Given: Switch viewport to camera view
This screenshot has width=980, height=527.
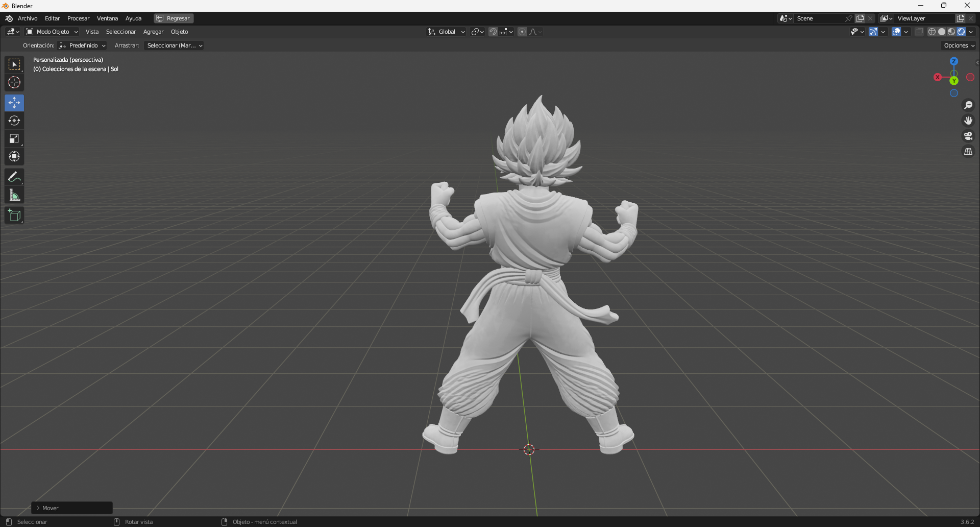Looking at the screenshot, I should pyautogui.click(x=968, y=135).
